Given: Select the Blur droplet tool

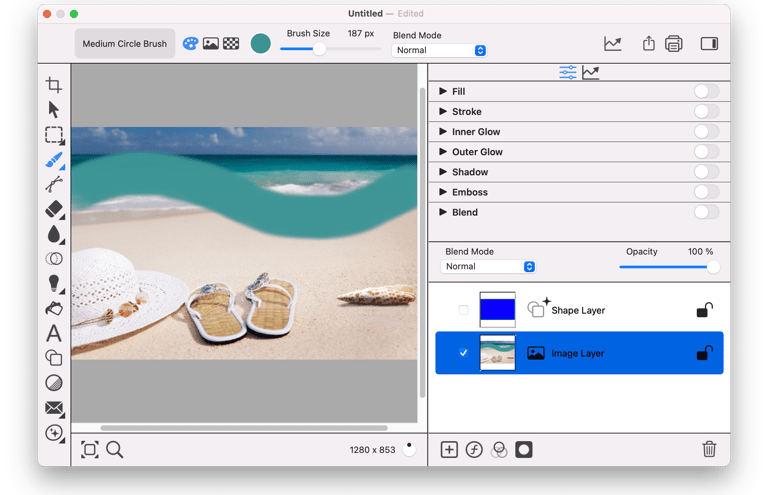Looking at the screenshot, I should point(54,234).
